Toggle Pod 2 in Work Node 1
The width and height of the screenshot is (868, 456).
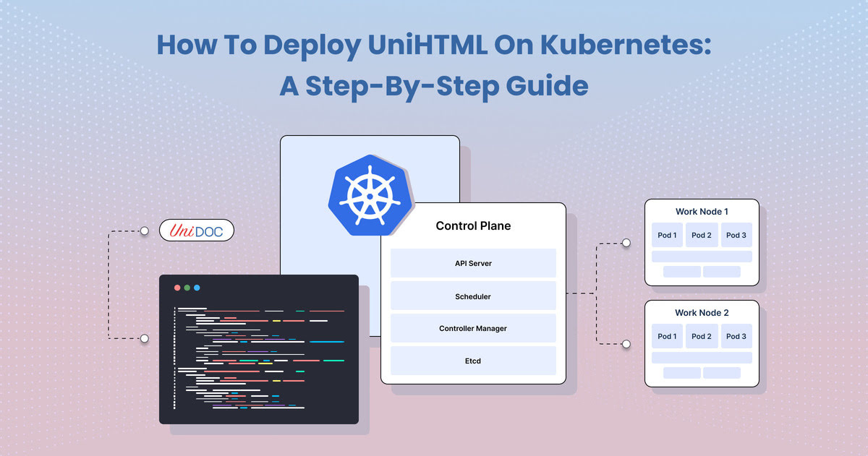tap(701, 235)
